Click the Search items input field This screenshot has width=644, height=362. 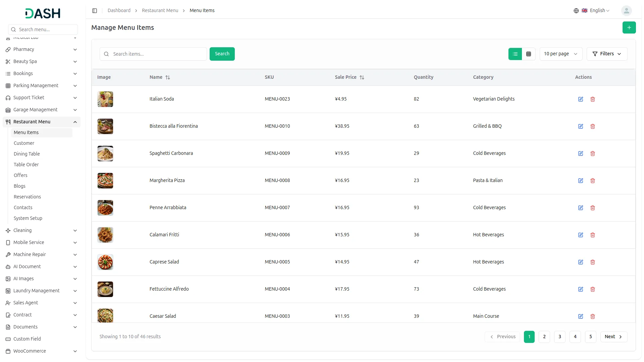pyautogui.click(x=158, y=54)
